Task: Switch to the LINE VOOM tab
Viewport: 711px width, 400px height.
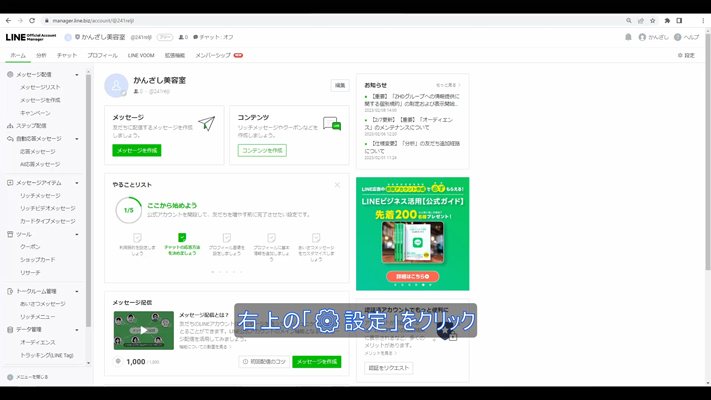Action: (x=141, y=55)
